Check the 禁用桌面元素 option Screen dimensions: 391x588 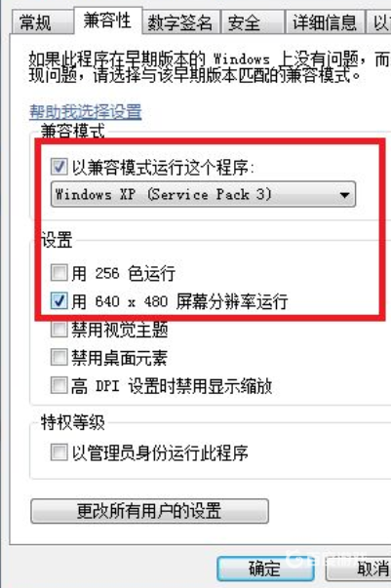pos(59,357)
